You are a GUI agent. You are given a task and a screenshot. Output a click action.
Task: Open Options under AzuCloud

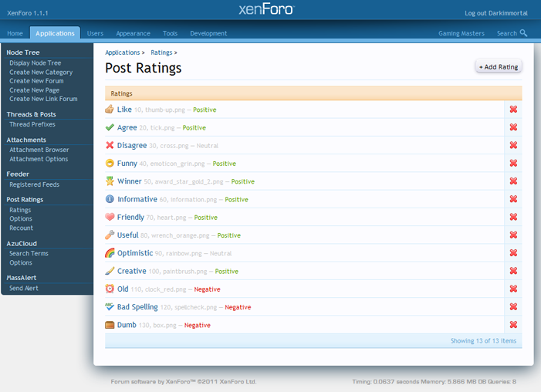21,262
